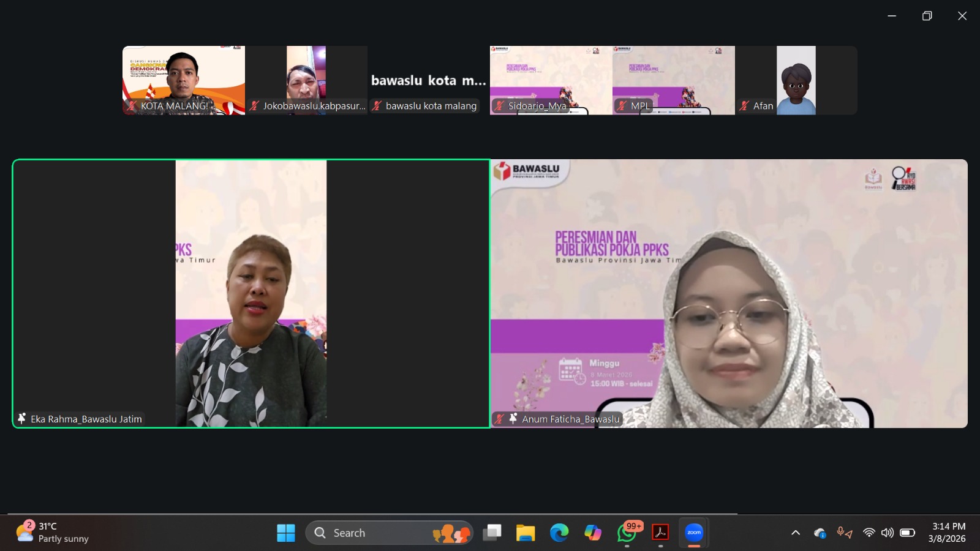Screen dimensions: 980x551
Task: Open the clock showing 3:14 PM
Action: (947, 533)
